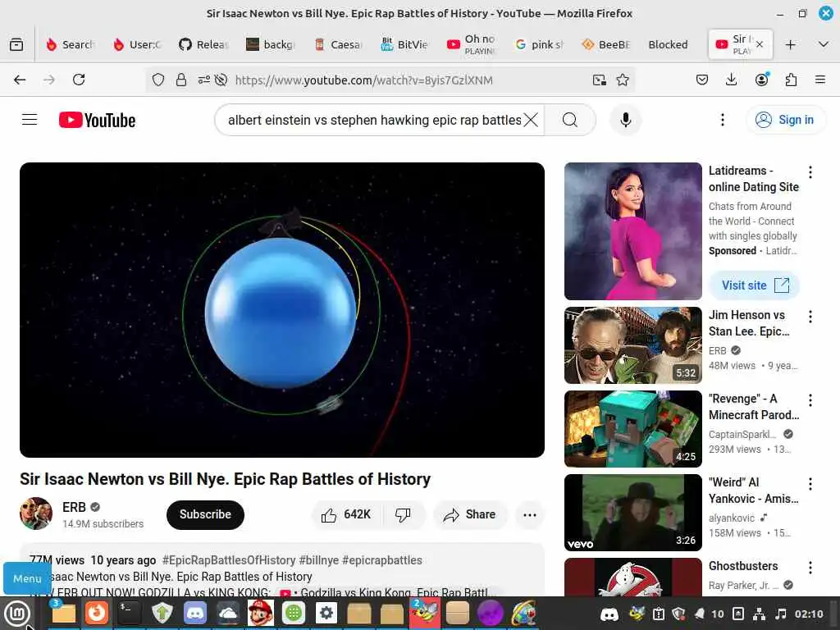Open Latidreams ad options menu
This screenshot has width=840, height=630.
tap(810, 172)
